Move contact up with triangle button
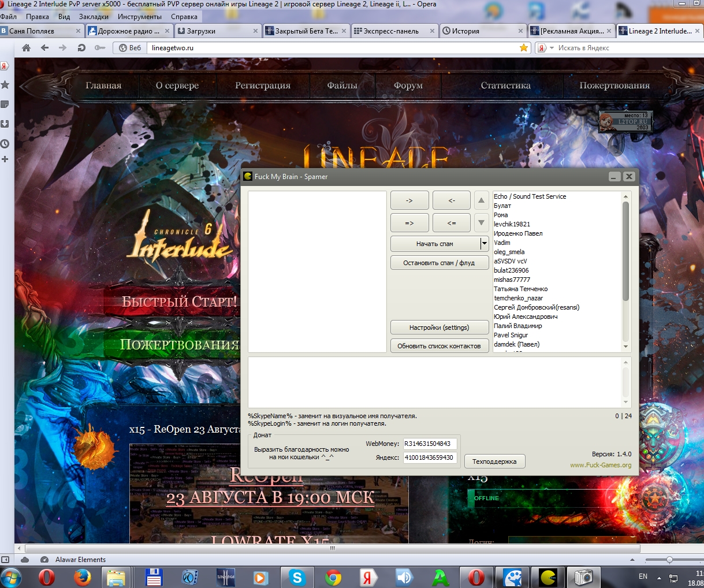Viewport: 704px width, 588px height. (x=481, y=200)
